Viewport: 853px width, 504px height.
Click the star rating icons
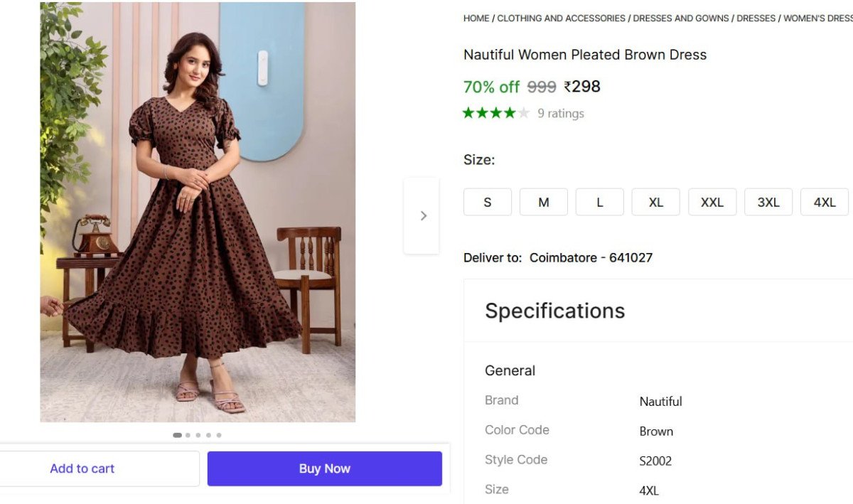(496, 113)
